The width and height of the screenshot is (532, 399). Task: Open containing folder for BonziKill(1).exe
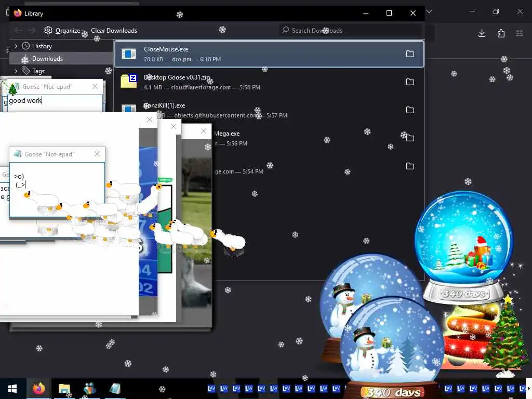pyautogui.click(x=410, y=110)
